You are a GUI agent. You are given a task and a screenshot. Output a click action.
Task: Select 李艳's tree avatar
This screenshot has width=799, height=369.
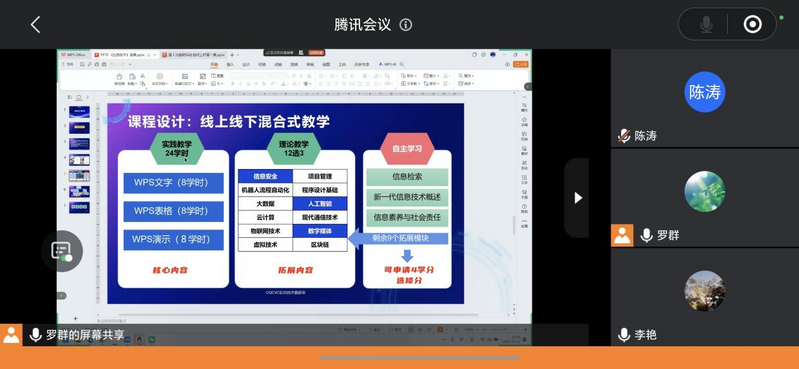(705, 291)
